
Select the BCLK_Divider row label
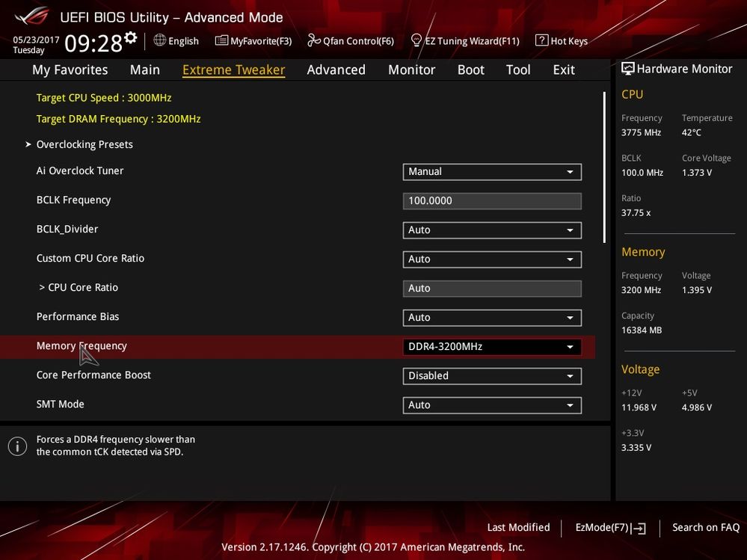pyautogui.click(x=67, y=230)
